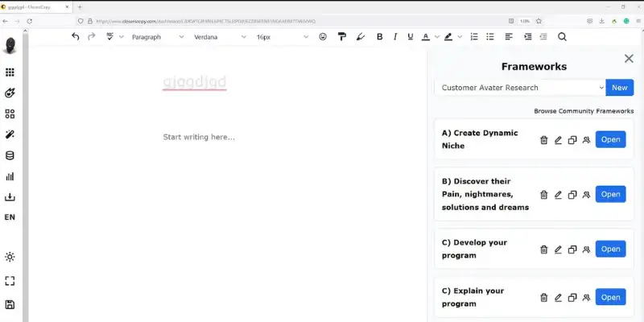The image size is (644, 322).
Task: Toggle bold formatting
Action: pos(379,36)
